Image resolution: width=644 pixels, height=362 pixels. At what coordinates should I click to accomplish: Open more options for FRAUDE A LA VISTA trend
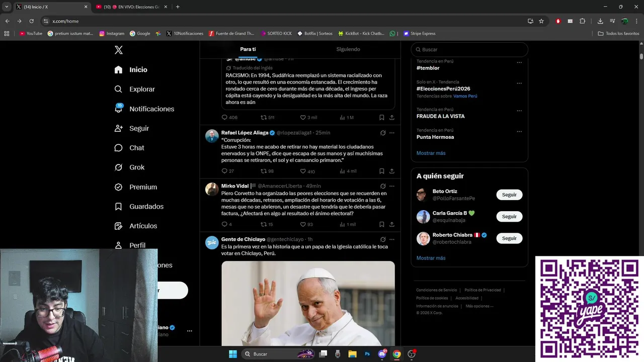click(519, 111)
